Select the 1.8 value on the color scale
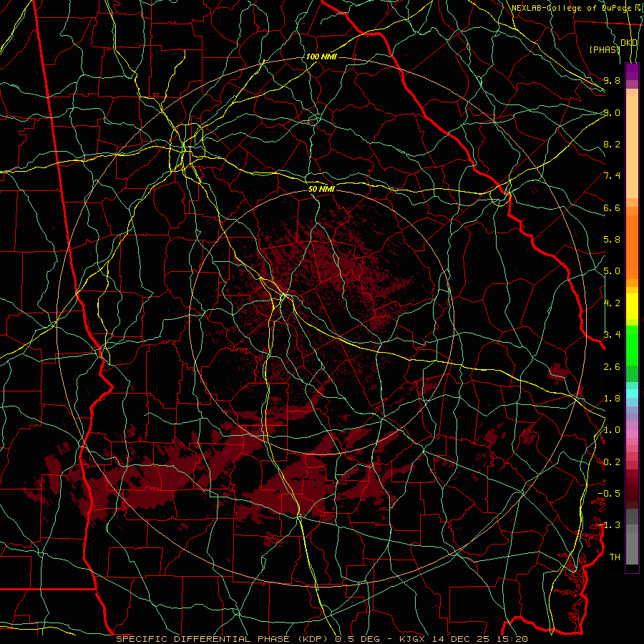644x644 pixels. pos(612,399)
